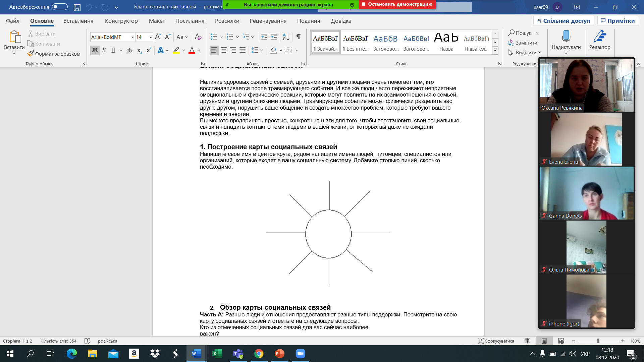Increase font size with the grow A icon
This screenshot has width=644, height=362.
(158, 37)
